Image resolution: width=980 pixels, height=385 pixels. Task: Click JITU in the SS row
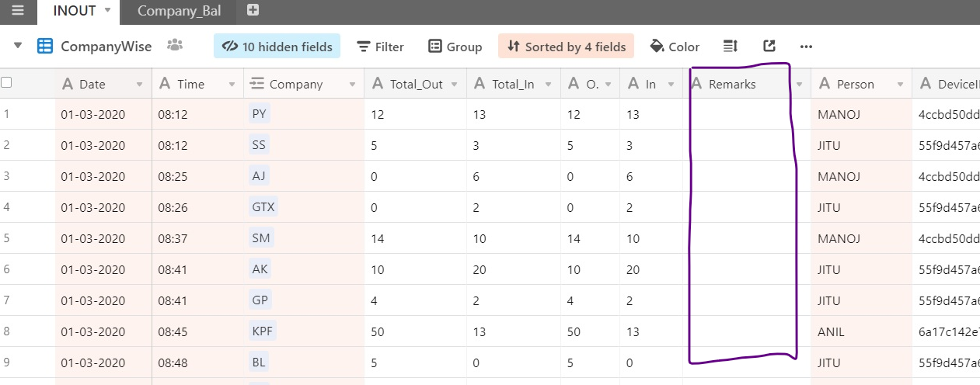click(831, 145)
